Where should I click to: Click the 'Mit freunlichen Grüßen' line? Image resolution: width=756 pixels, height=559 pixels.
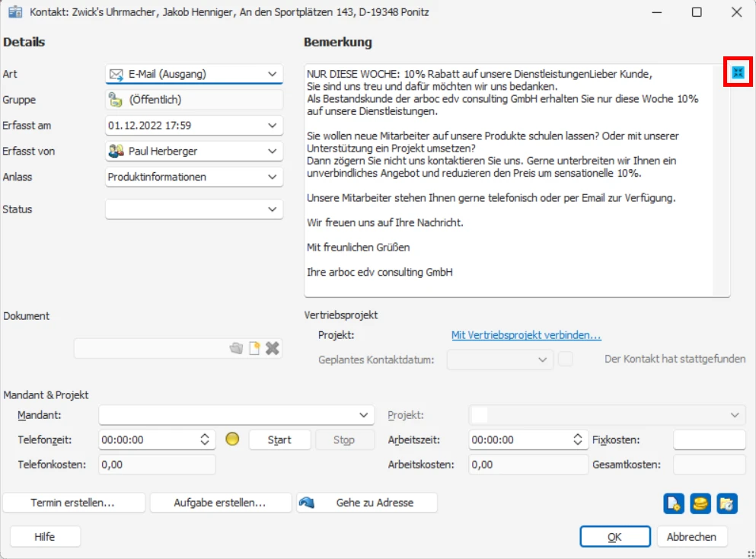pos(359,248)
